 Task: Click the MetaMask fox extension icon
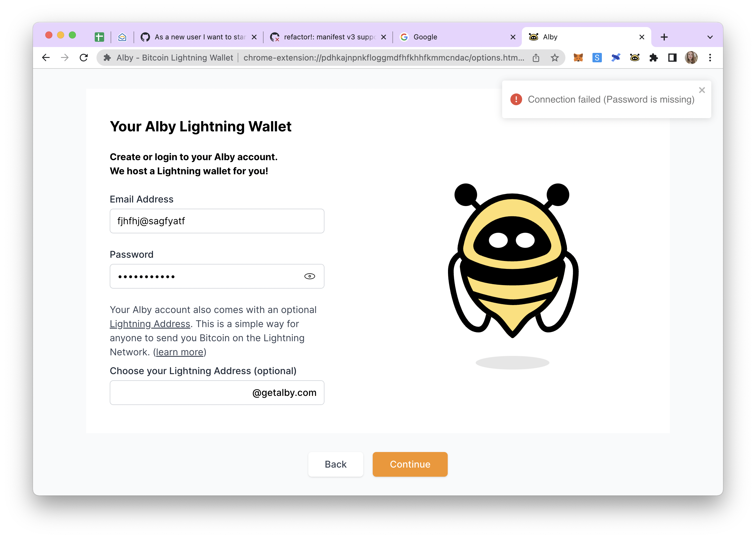point(578,58)
